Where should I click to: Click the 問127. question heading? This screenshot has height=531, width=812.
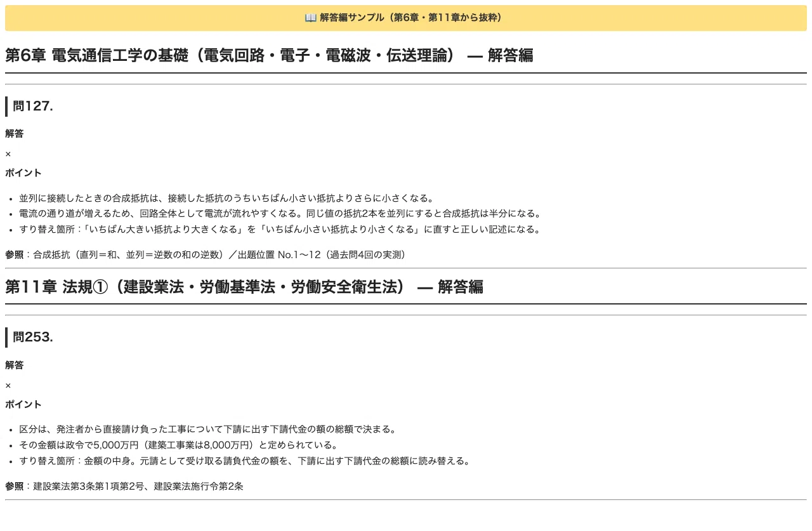33,106
